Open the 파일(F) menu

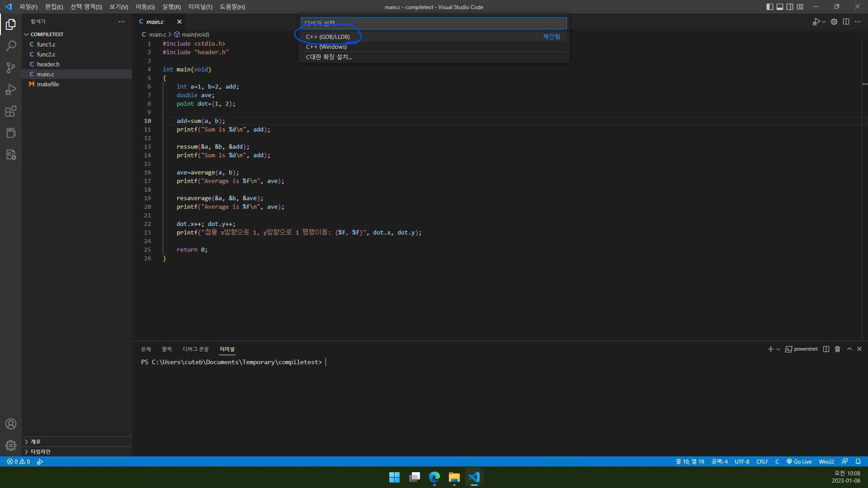[28, 7]
